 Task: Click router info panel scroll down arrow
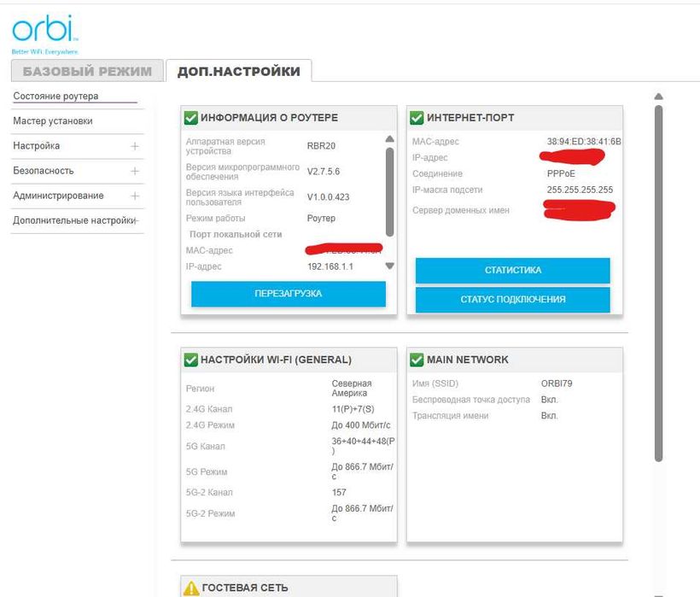pos(390,266)
